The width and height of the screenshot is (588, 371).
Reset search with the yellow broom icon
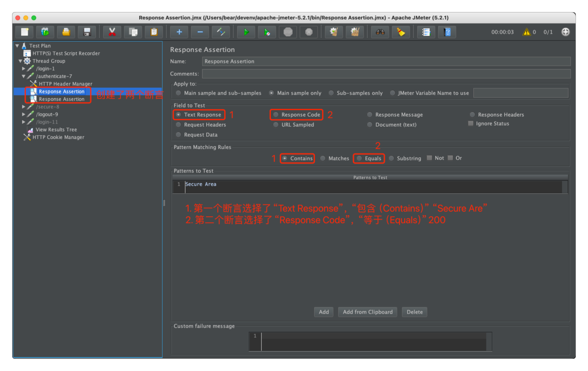(401, 32)
